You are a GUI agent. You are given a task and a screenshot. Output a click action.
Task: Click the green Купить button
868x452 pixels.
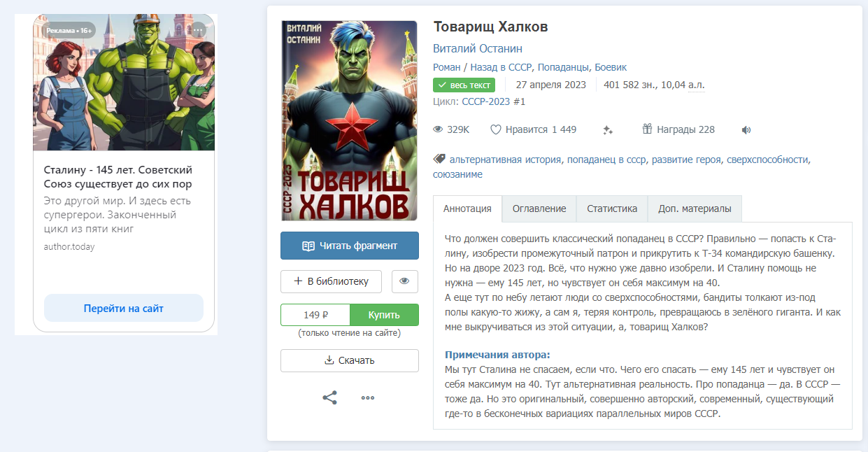point(384,315)
